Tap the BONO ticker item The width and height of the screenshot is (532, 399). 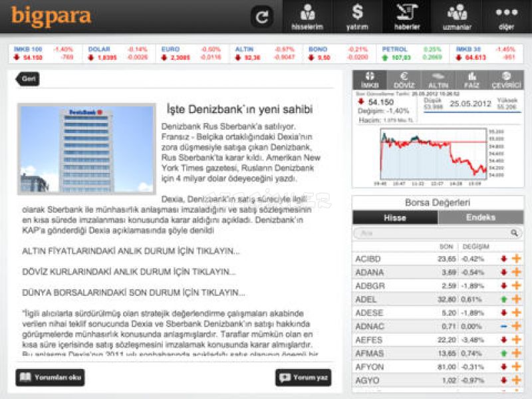[338, 53]
